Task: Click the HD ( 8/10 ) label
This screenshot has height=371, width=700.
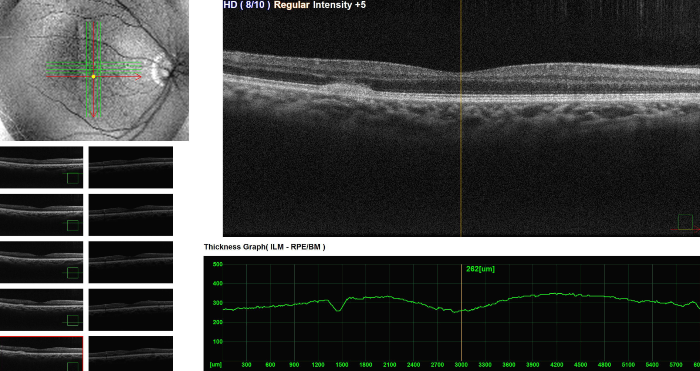Action: (x=247, y=5)
